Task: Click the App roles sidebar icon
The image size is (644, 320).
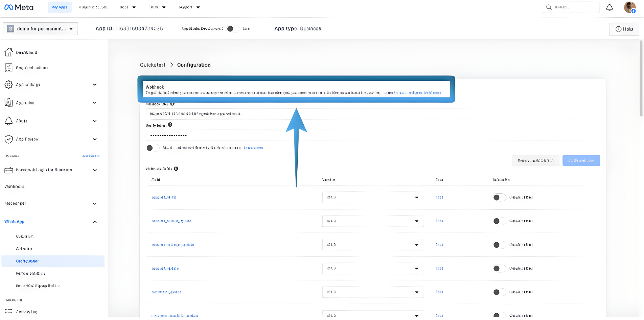Action: point(9,103)
